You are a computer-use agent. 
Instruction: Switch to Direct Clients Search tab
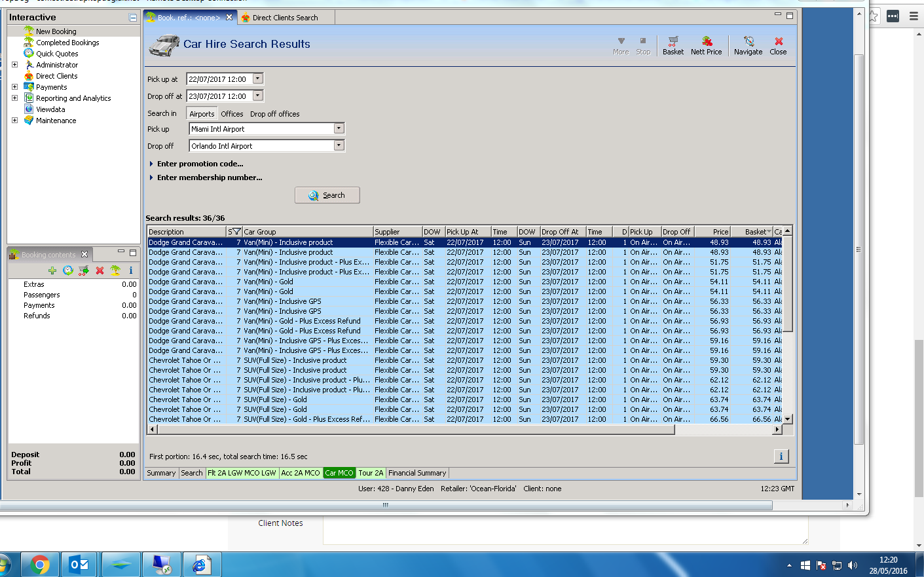pos(285,18)
